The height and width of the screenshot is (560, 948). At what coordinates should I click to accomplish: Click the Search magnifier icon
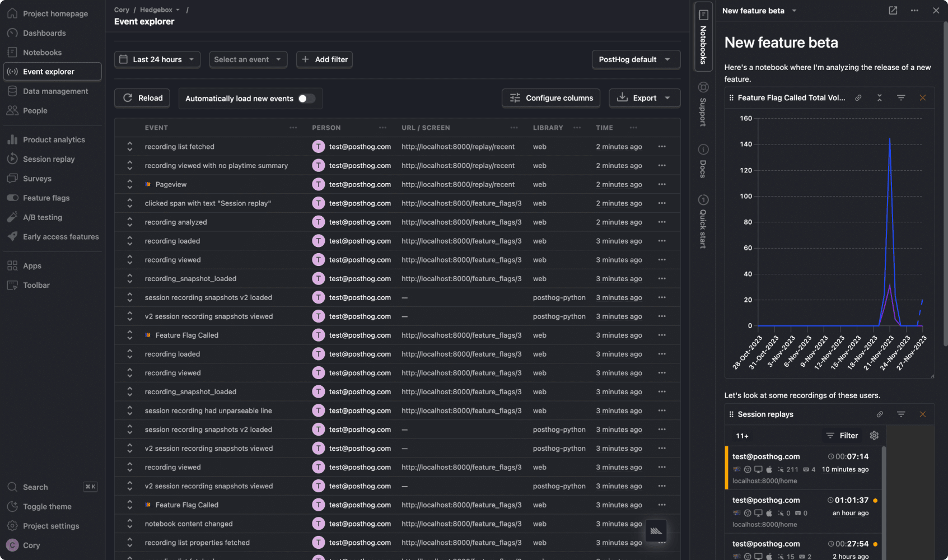pyautogui.click(x=12, y=487)
